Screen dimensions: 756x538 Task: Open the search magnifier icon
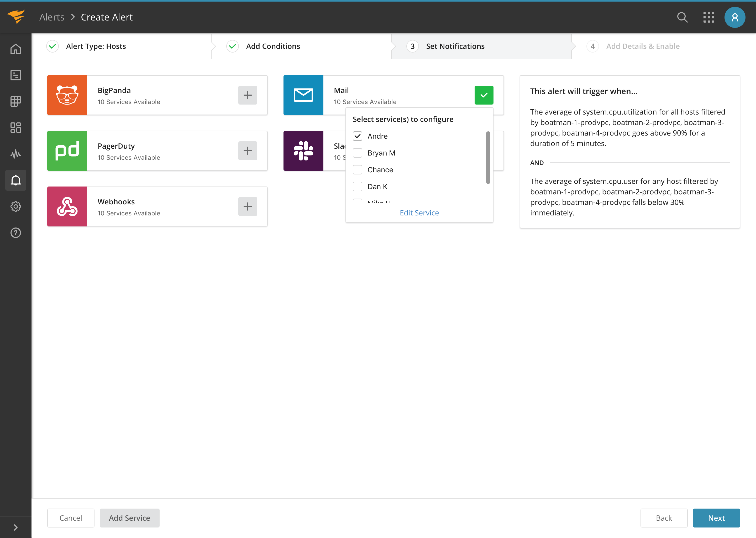pos(682,17)
